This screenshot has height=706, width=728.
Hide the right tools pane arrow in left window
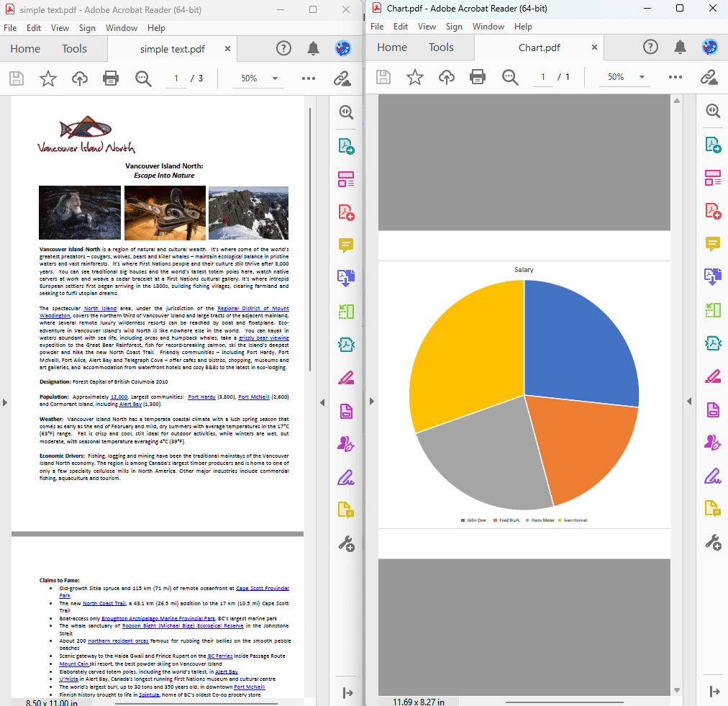tap(322, 402)
